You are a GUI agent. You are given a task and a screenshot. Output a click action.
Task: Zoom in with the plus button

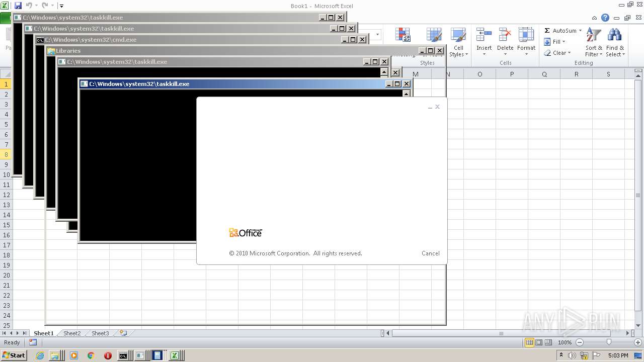click(638, 342)
